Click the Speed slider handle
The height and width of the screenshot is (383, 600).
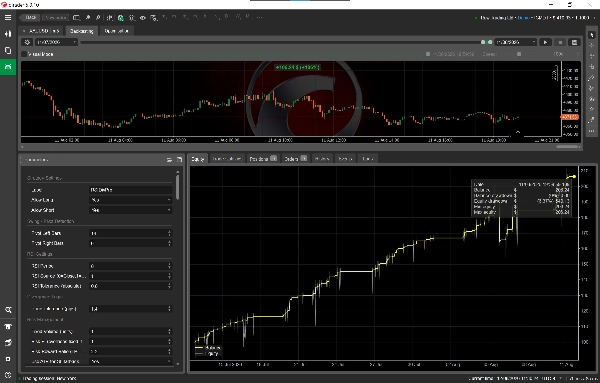click(519, 54)
